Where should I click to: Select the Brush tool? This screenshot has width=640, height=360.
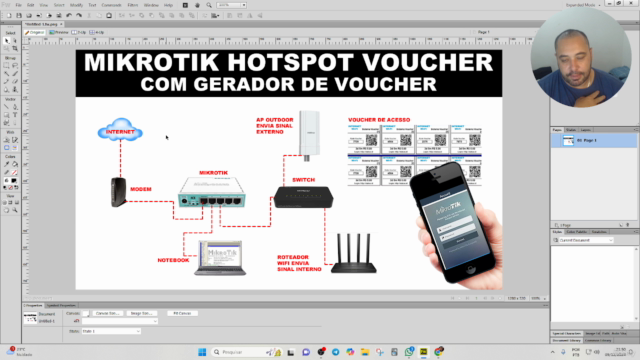click(x=15, y=74)
